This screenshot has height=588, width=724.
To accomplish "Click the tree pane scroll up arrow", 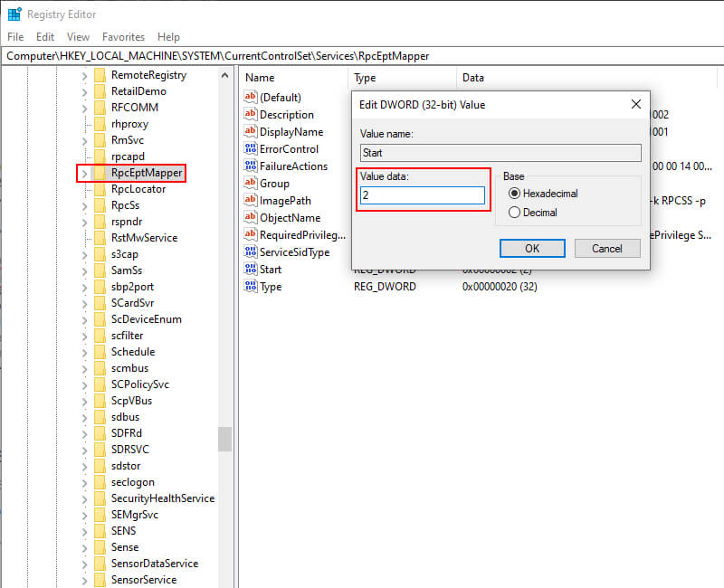I will pyautogui.click(x=224, y=75).
